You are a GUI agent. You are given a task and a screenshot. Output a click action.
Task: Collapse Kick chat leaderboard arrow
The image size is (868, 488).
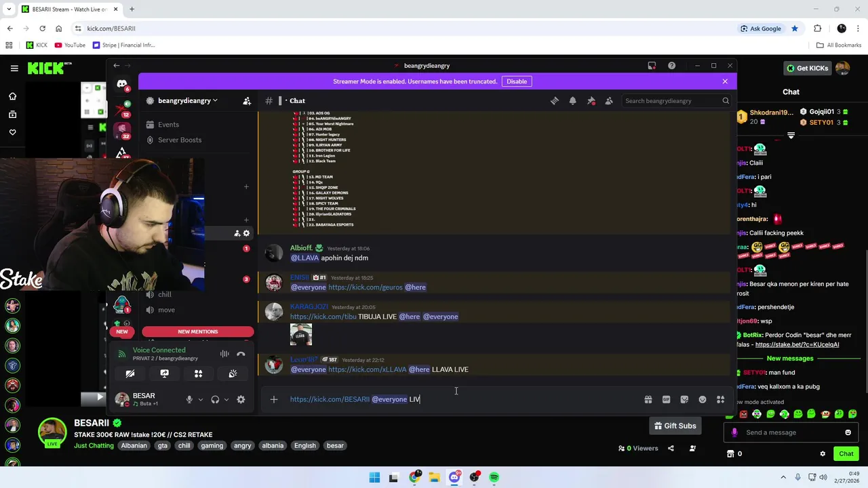791,136
